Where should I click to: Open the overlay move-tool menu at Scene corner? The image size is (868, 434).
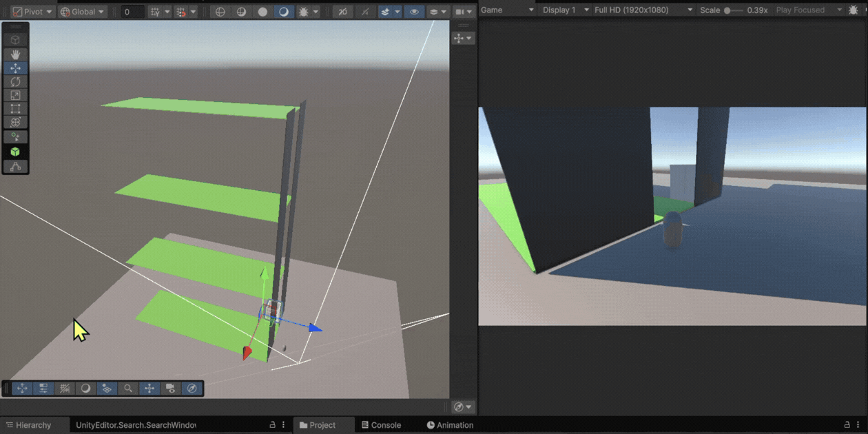[463, 38]
